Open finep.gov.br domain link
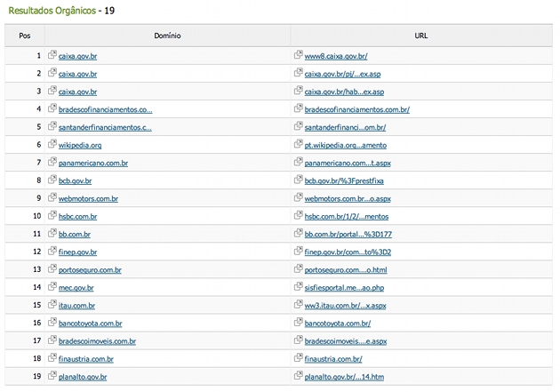 coord(78,252)
